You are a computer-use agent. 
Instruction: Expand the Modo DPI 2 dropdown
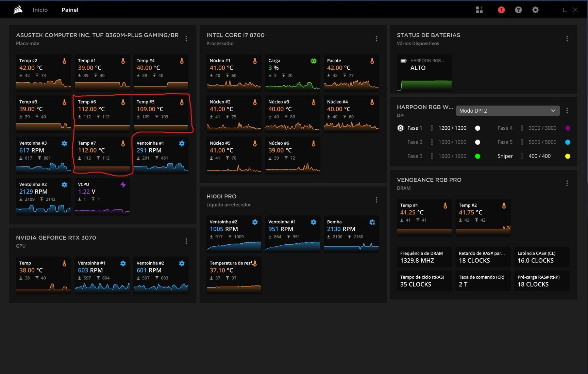click(x=508, y=111)
